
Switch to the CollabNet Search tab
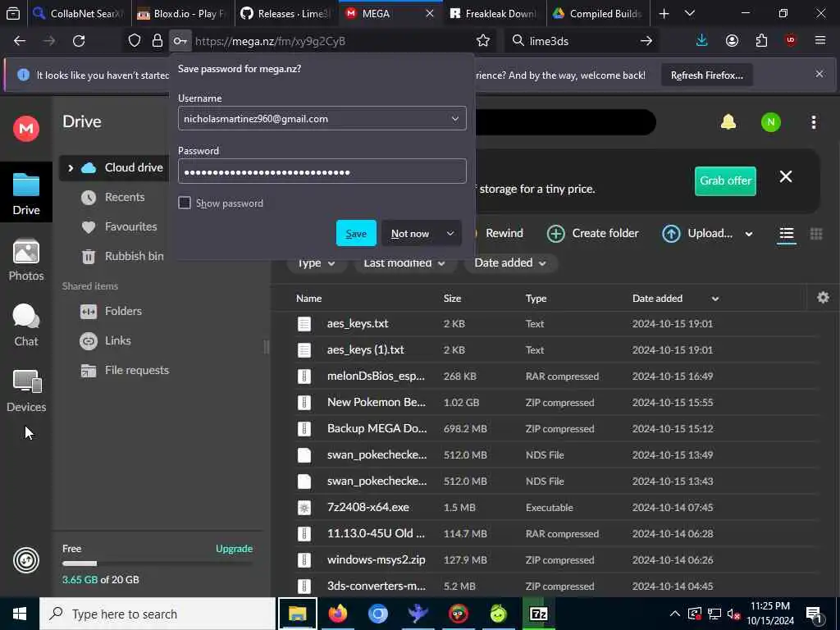[x=78, y=13]
